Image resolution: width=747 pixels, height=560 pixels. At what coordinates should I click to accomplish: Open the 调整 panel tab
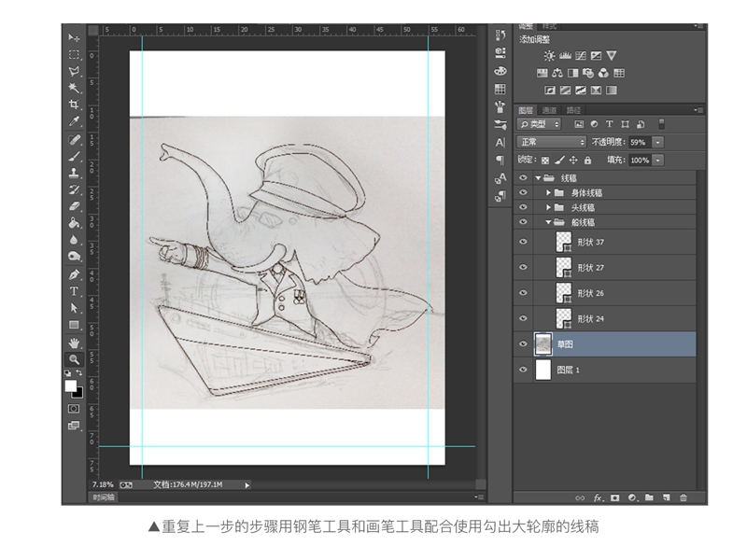click(526, 26)
